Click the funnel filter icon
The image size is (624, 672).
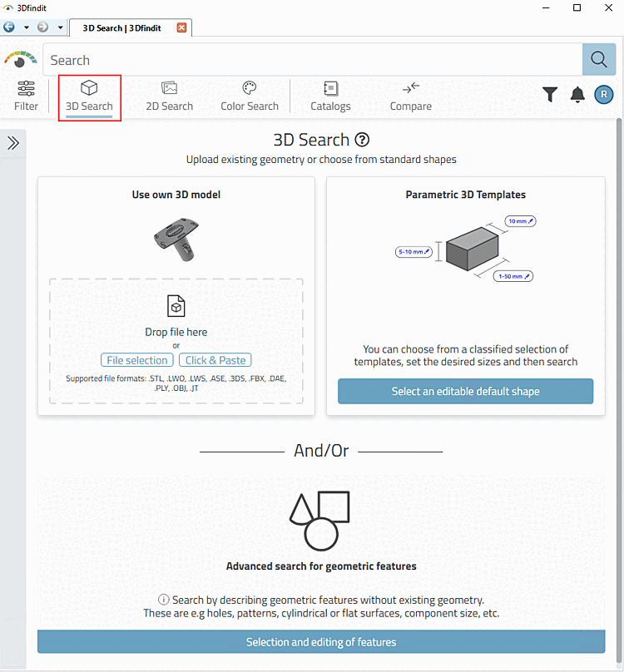click(x=550, y=94)
